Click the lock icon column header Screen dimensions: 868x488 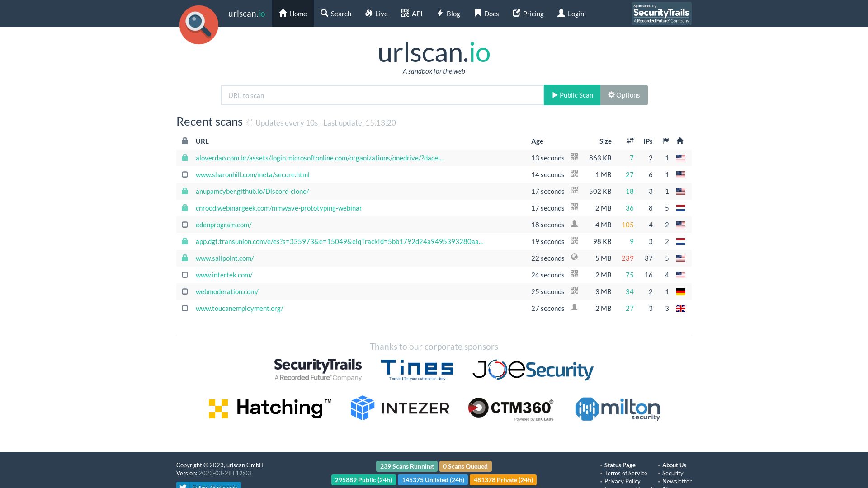click(185, 141)
